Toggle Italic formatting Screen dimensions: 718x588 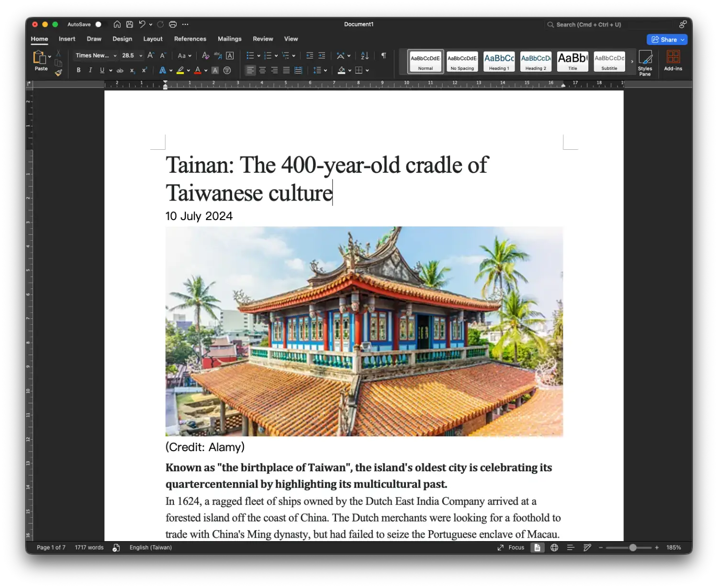tap(90, 70)
